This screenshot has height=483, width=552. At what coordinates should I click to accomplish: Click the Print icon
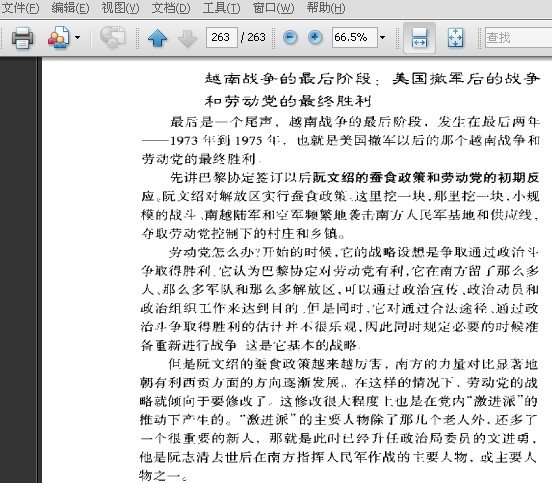tap(23, 37)
